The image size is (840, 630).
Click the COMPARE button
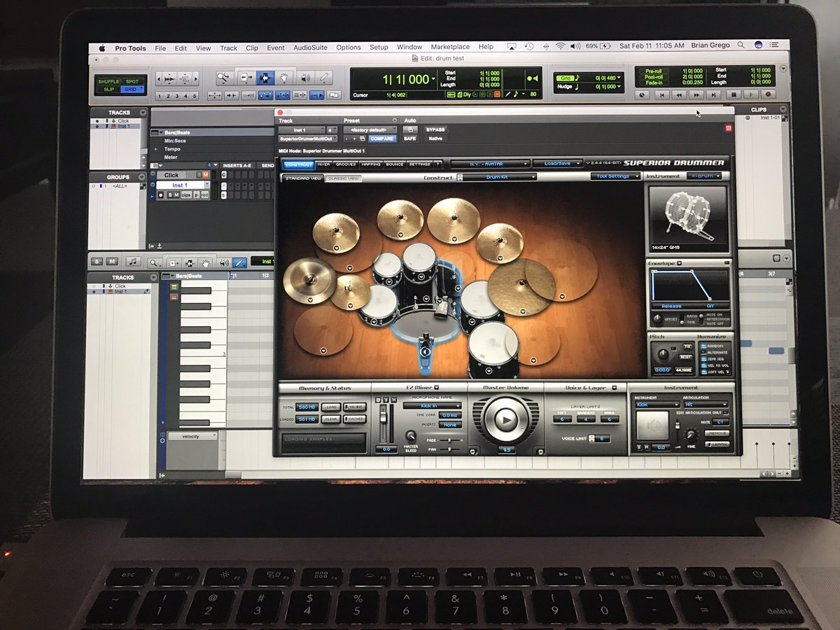point(382,139)
